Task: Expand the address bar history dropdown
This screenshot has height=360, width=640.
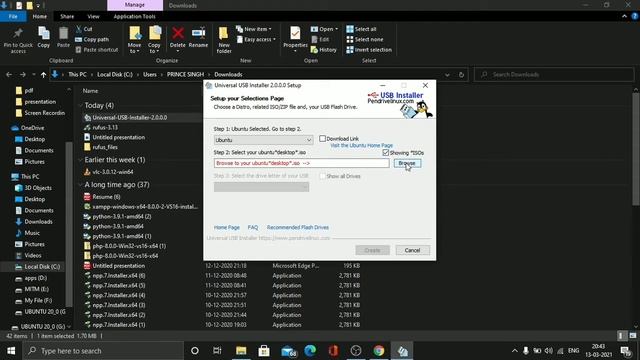Action: coord(447,75)
